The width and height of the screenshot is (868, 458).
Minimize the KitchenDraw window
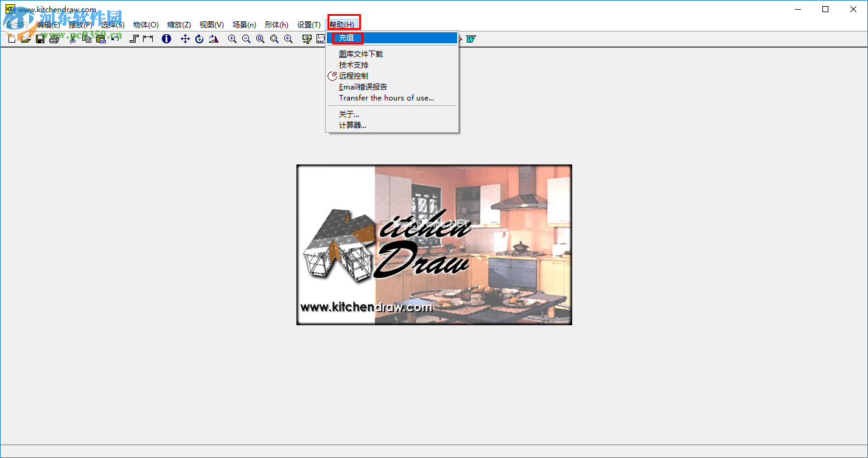(797, 9)
